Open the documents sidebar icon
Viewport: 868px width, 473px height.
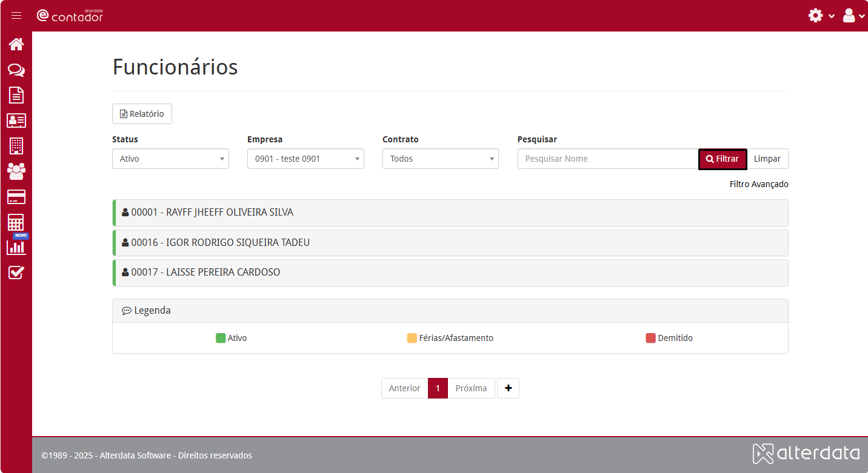[16, 95]
